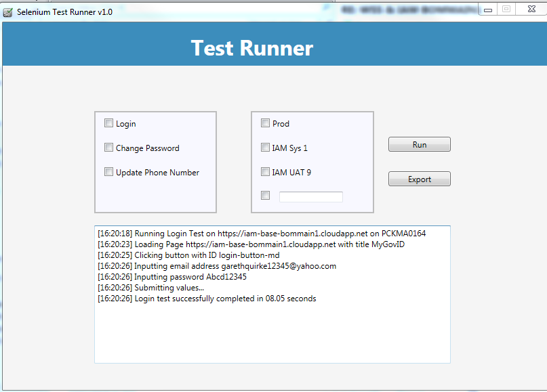Toggle the IAM Sys 1 checkbox
This screenshot has height=392, width=547.
tap(265, 148)
